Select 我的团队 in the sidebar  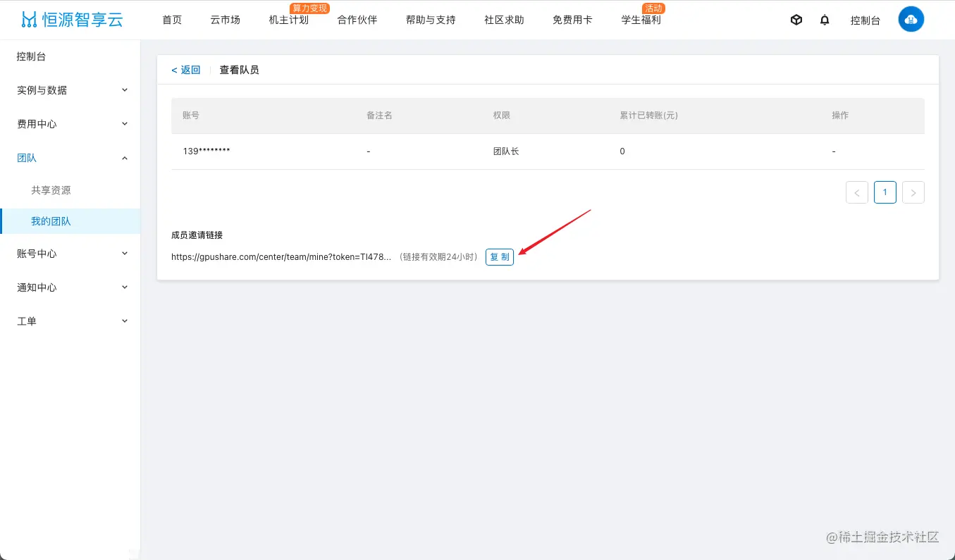click(70, 221)
